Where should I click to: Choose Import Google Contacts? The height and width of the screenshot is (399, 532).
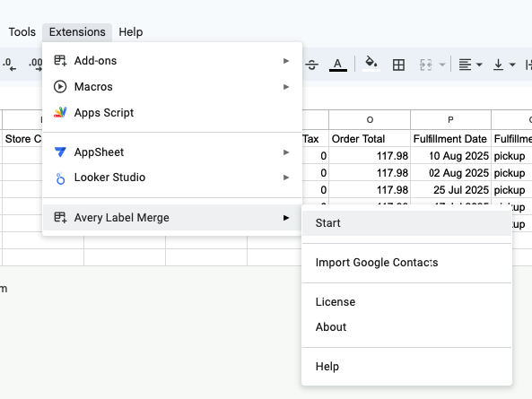(x=406, y=263)
